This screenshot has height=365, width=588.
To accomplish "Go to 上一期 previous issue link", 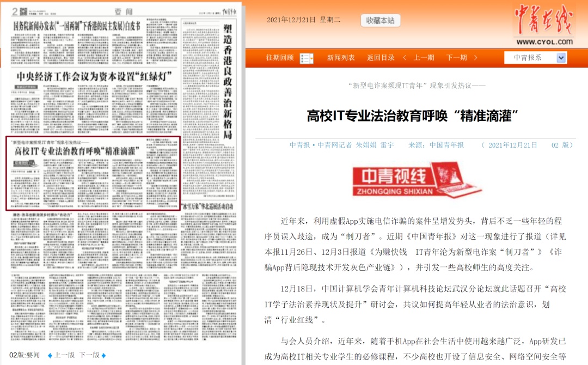I will pos(424,58).
